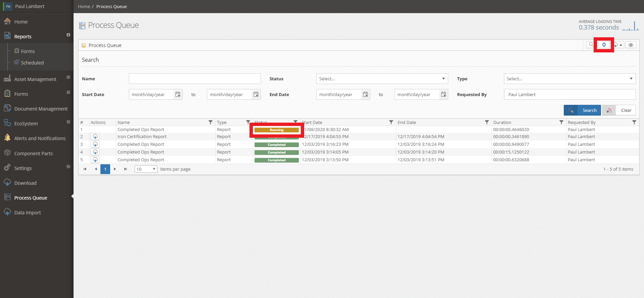
Task: Click the refresh icon in Process Queue toolbar
Action: (x=604, y=45)
